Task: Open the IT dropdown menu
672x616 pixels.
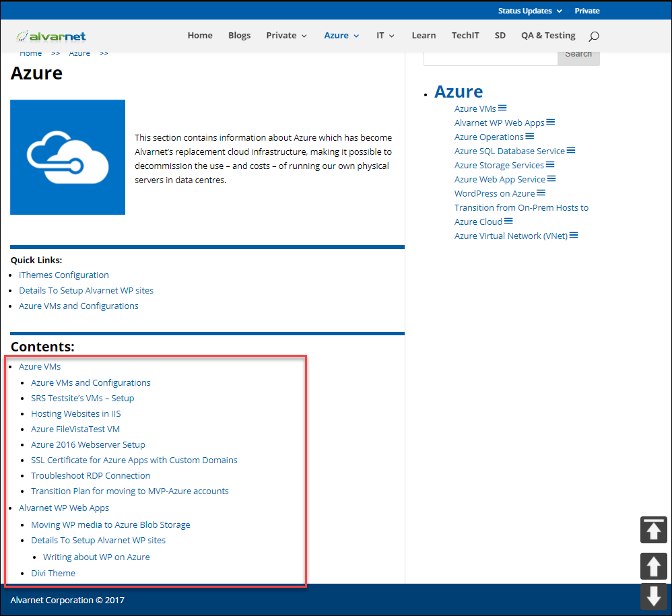Action: (x=385, y=36)
